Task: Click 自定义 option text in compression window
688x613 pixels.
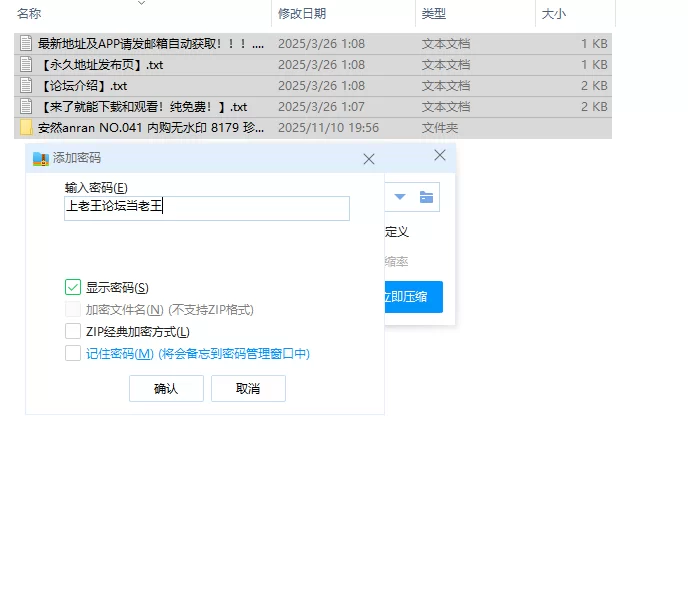Action: tap(397, 232)
